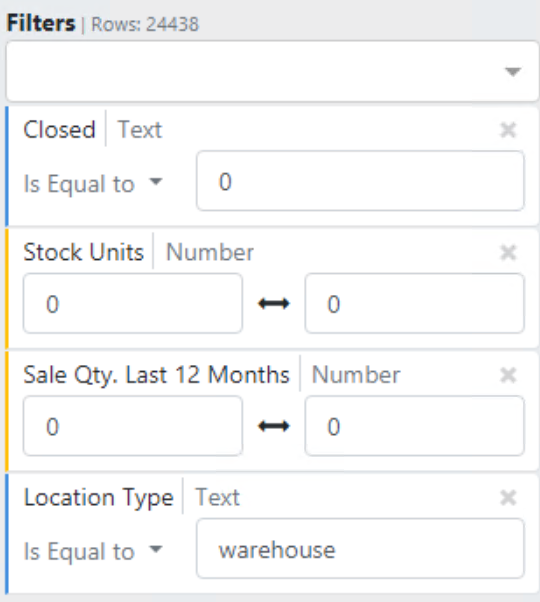Click the Closed filter value field
This screenshot has height=602, width=540.
click(360, 181)
